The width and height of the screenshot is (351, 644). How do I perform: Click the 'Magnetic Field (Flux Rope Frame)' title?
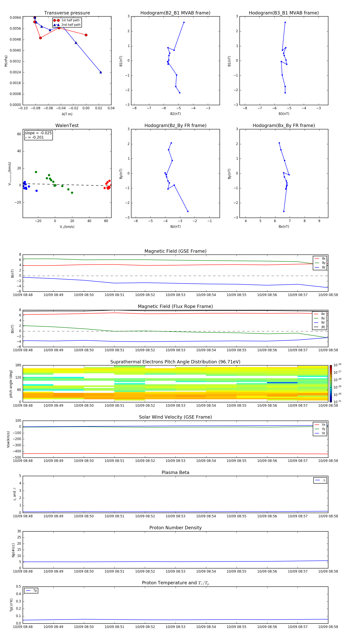[x=175, y=307]
